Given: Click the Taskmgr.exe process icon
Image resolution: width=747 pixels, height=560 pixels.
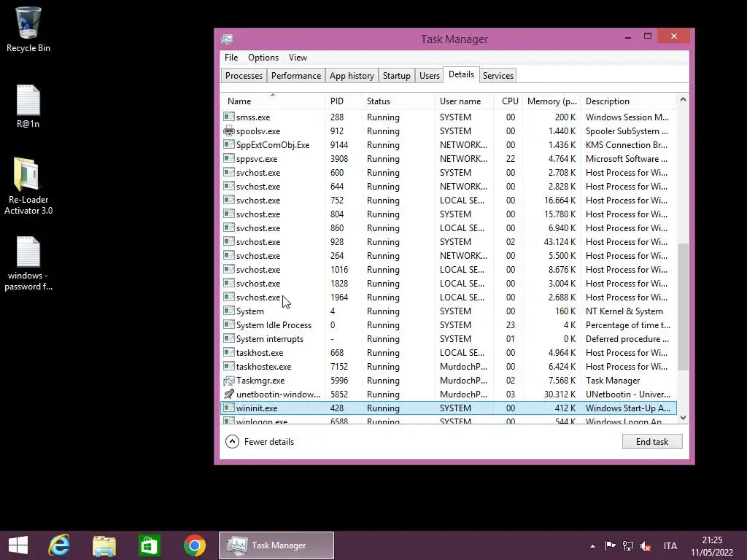Looking at the screenshot, I should point(228,381).
